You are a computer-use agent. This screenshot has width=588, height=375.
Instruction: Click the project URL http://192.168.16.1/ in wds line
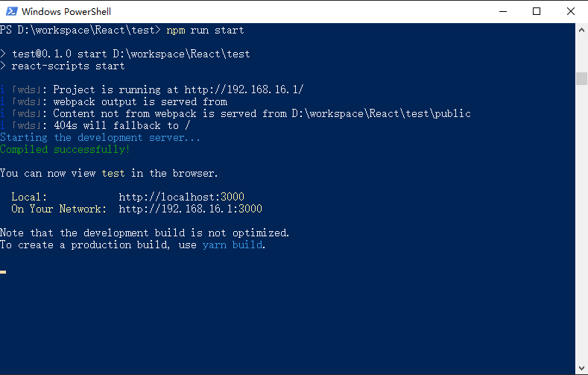244,89
